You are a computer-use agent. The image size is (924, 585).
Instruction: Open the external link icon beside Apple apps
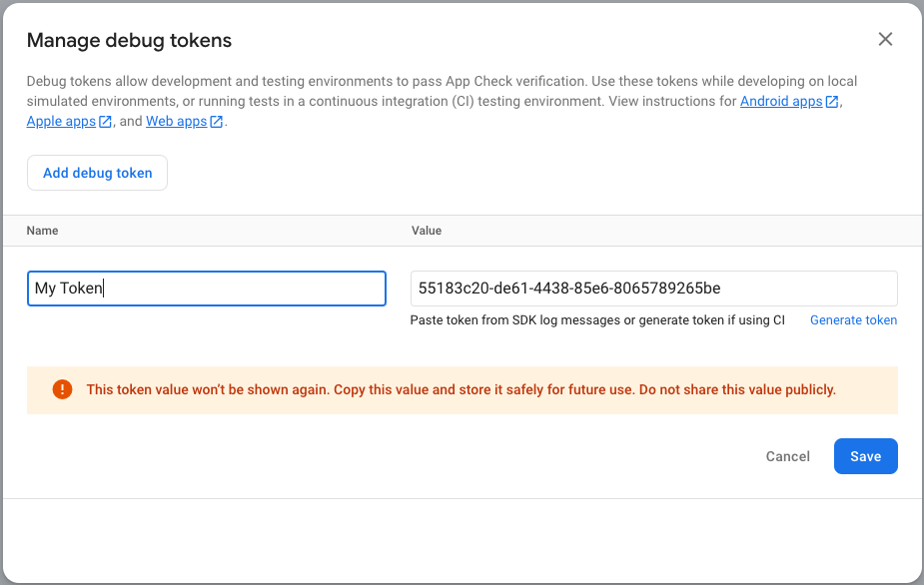tap(105, 121)
